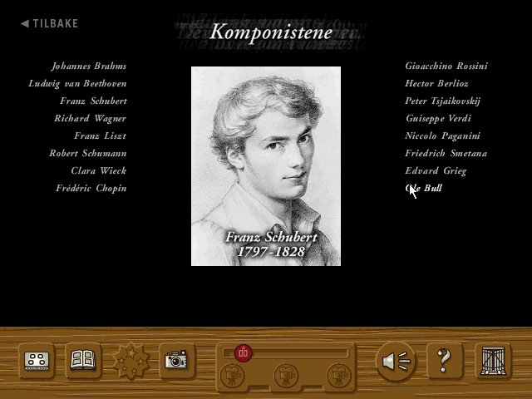Select Ludwig van Beethoven
The width and height of the screenshot is (532, 399).
77,84
